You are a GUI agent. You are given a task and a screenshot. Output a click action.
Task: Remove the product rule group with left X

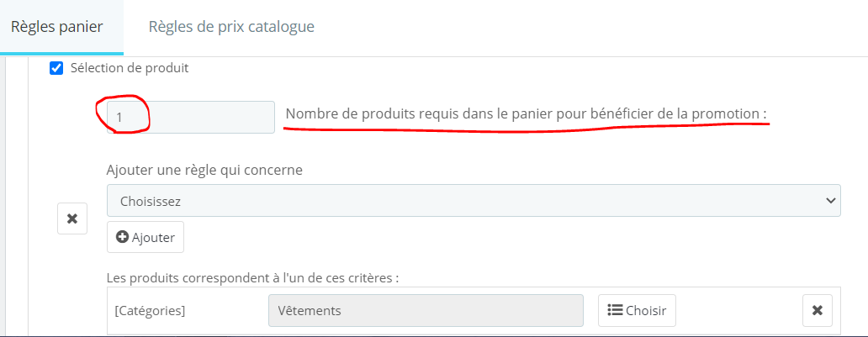pyautogui.click(x=72, y=219)
